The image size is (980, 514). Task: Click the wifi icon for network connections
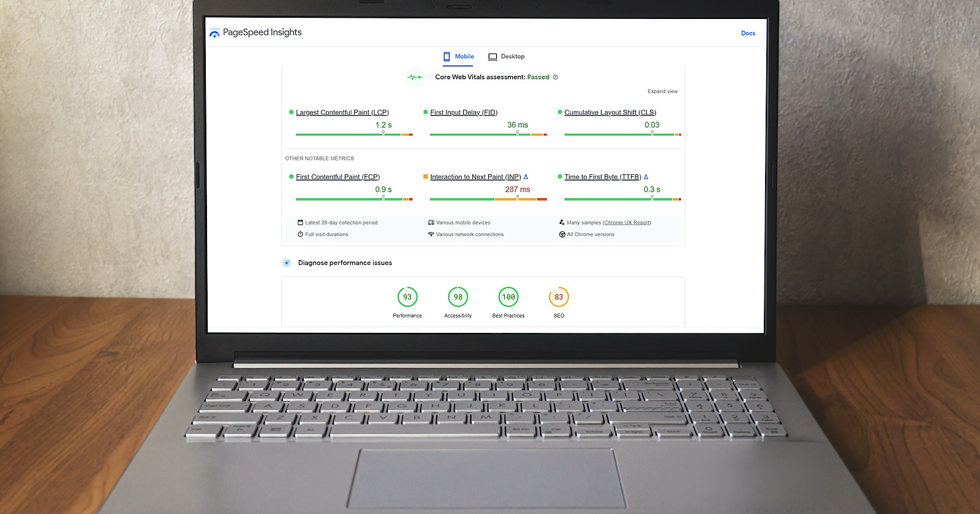point(431,234)
